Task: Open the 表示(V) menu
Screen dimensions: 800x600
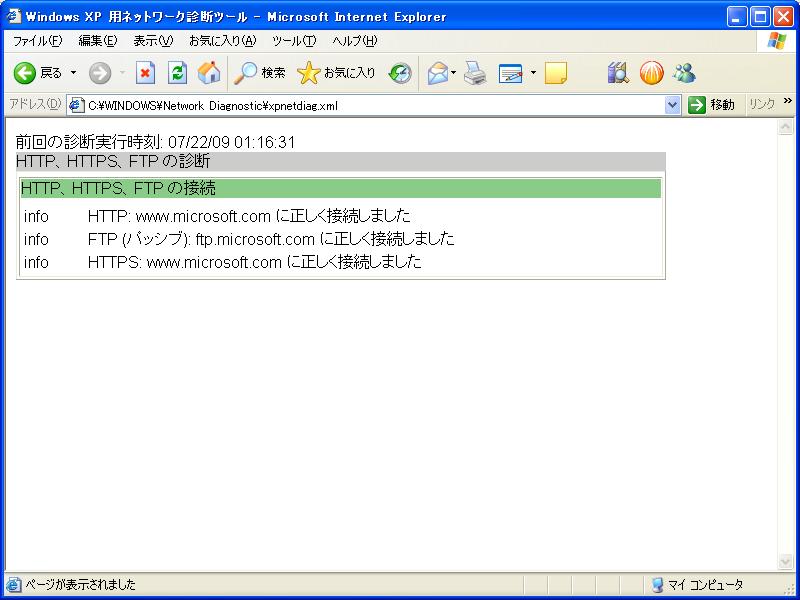Action: coord(153,41)
